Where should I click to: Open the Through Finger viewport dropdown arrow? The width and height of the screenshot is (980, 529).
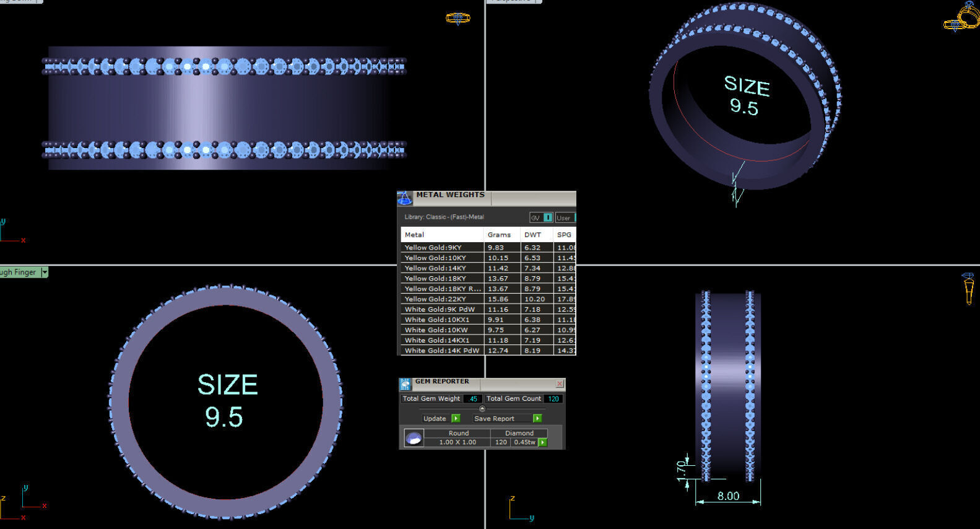45,272
